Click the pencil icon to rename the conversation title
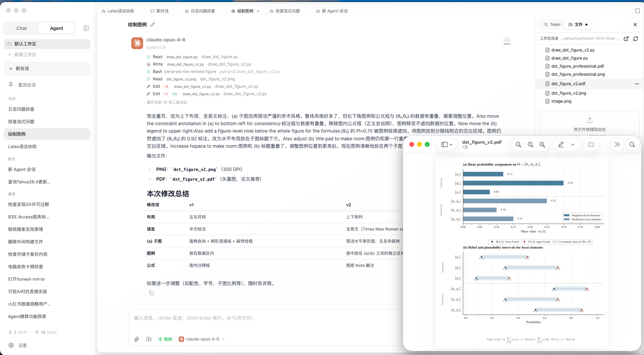This screenshot has width=644, height=355. click(x=152, y=25)
